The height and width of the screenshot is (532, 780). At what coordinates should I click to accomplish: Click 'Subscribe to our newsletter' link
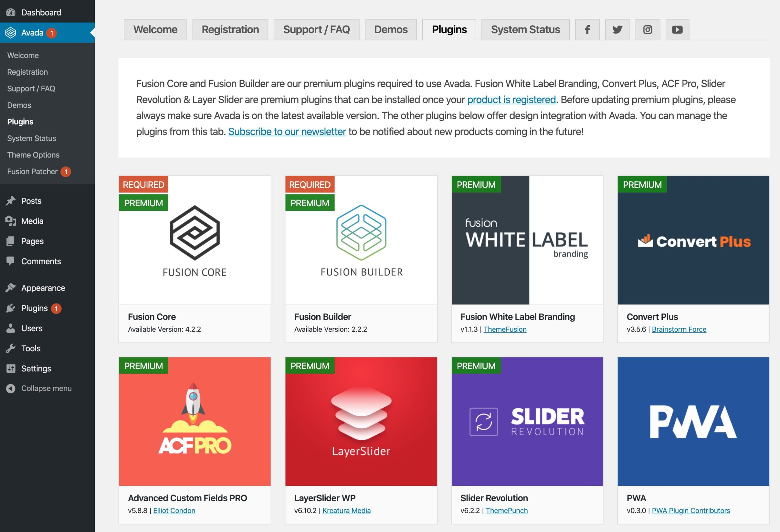287,132
